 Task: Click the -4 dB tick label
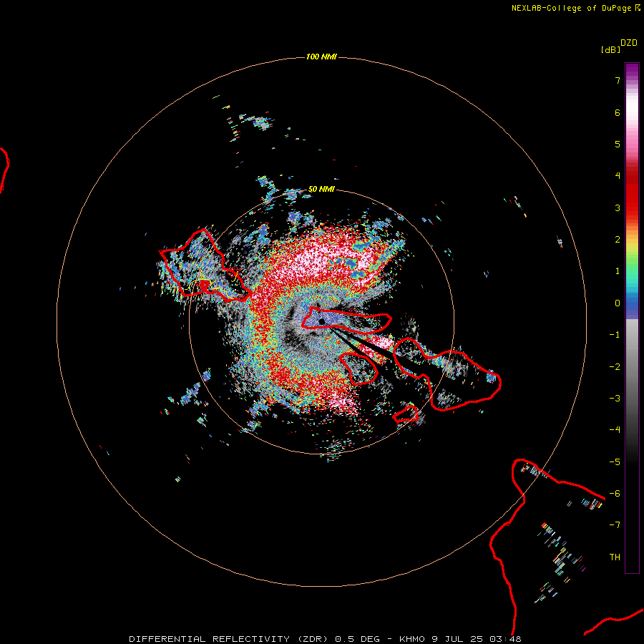pos(615,430)
